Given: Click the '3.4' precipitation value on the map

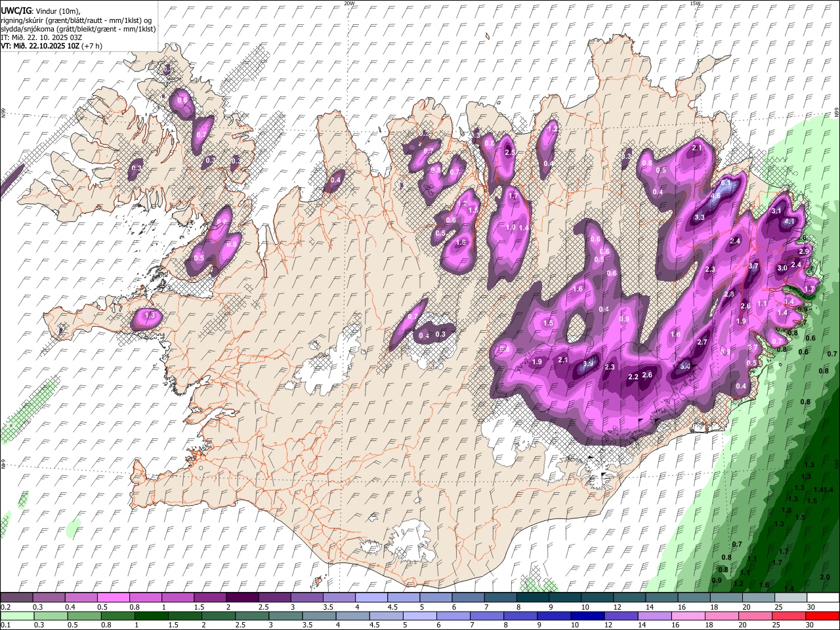Looking at the screenshot, I should tap(686, 366).
